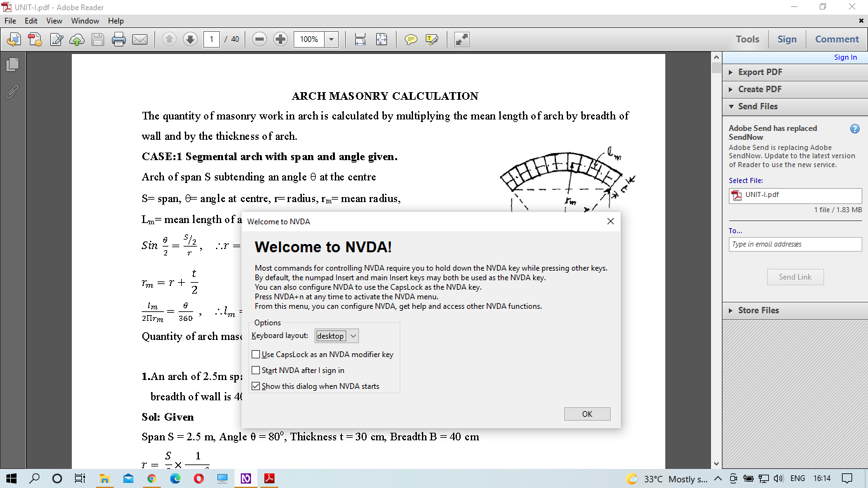Click the Send Link button

[x=795, y=277]
